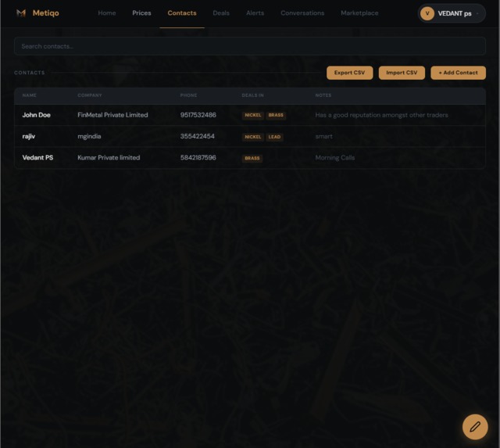Click the mgindia company cell
The height and width of the screenshot is (448, 500).
[89, 136]
